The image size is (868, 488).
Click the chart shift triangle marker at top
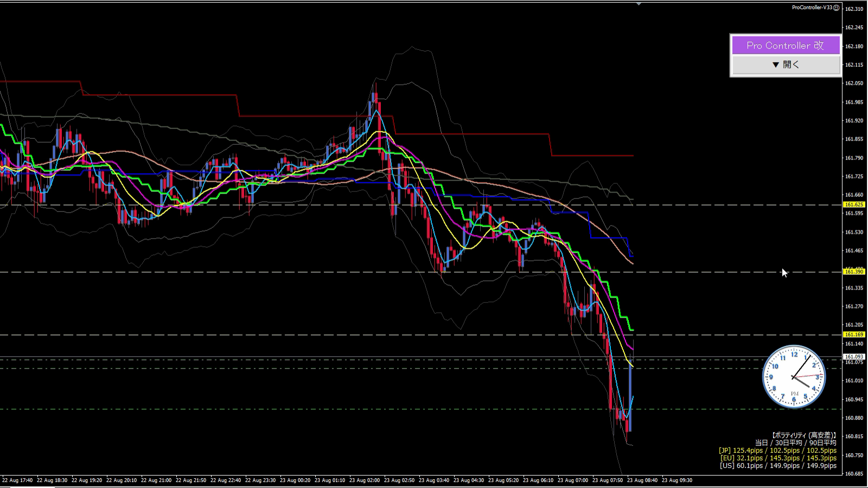point(639,4)
